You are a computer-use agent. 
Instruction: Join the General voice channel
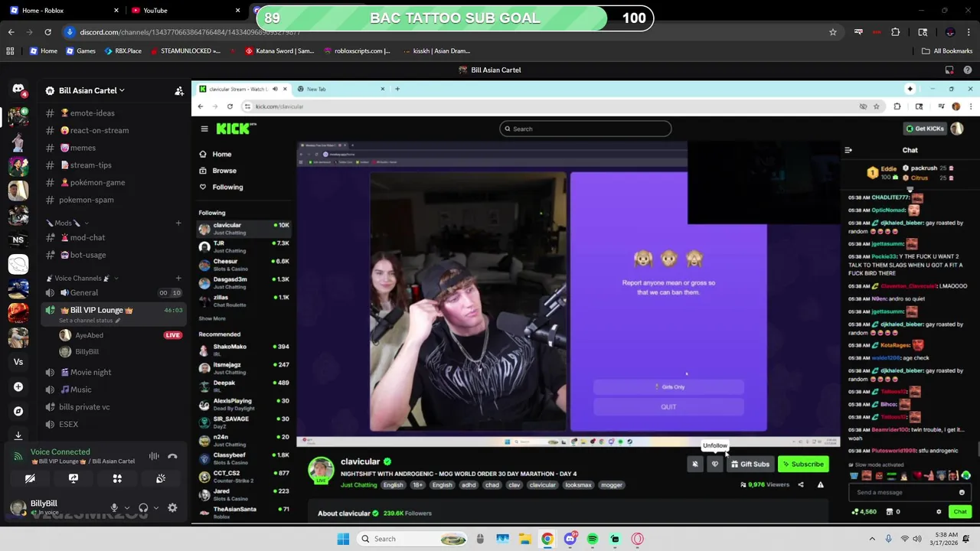tap(113, 292)
